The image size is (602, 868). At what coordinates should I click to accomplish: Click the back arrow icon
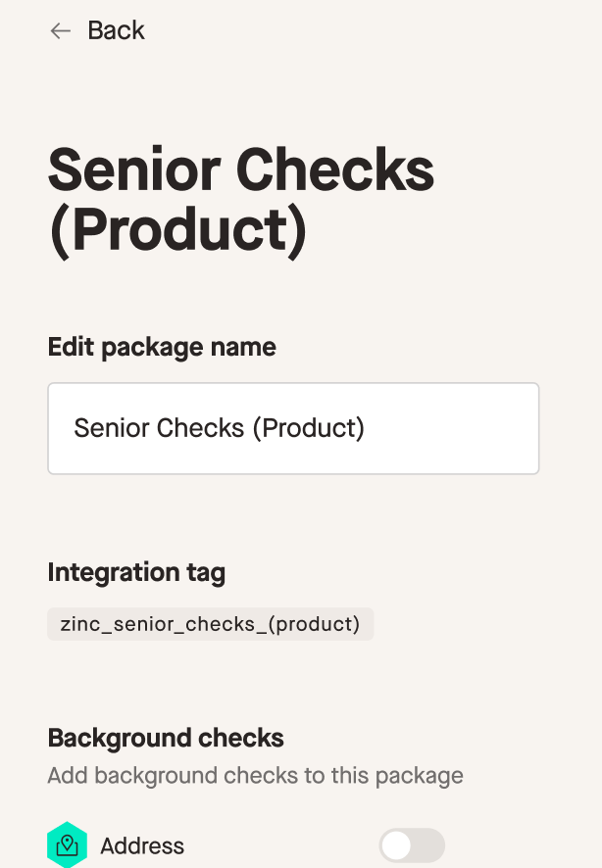coord(59,30)
